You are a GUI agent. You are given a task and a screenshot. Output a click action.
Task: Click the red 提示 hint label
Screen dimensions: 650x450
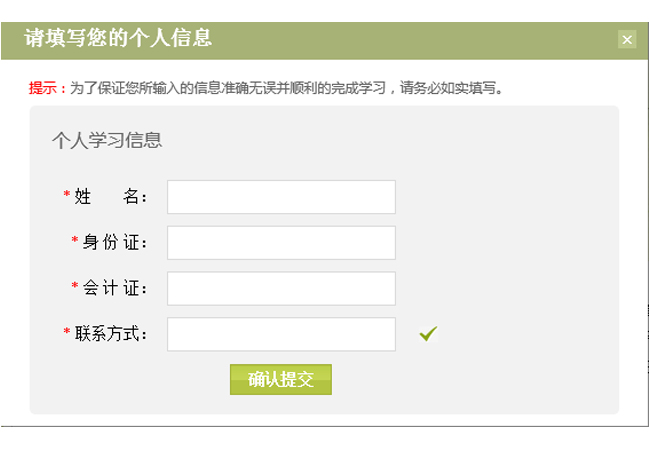coord(43,88)
